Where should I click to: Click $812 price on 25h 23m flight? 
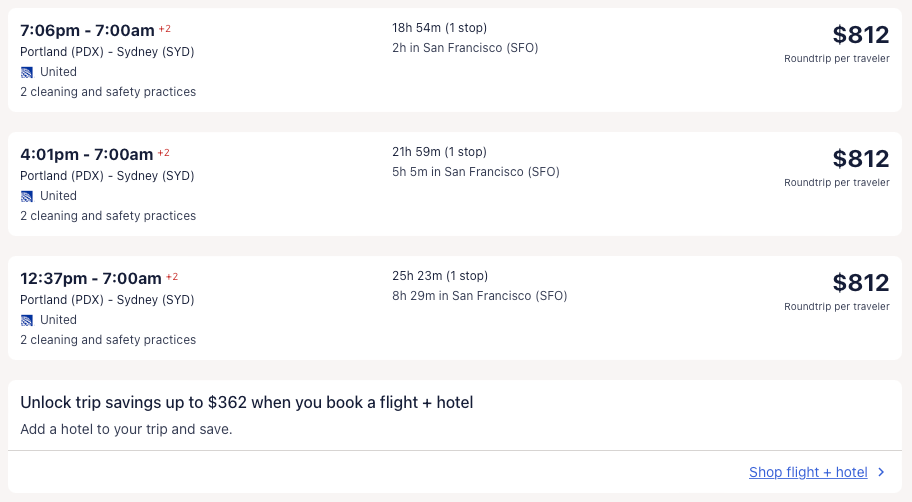pos(860,283)
